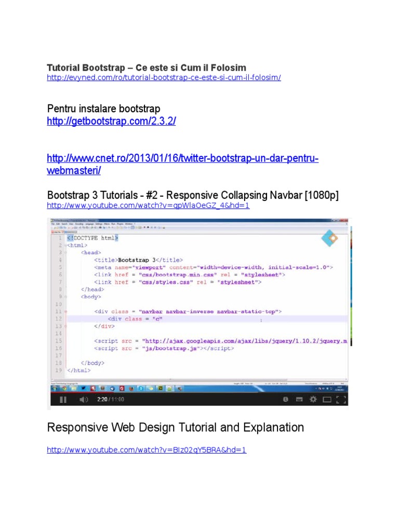This screenshot has height=532, width=399.
Task: Open the video settings gear
Action: coord(313,400)
